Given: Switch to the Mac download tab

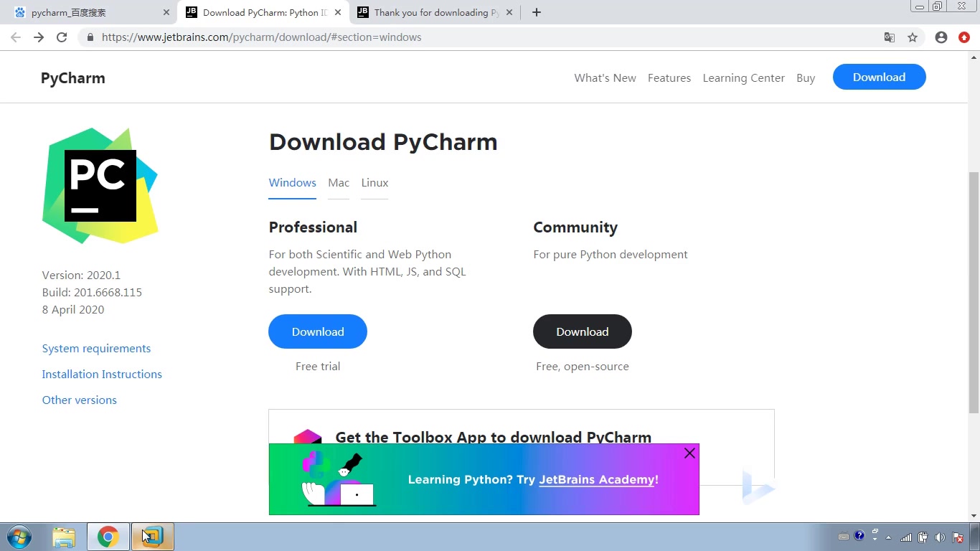Looking at the screenshot, I should pyautogui.click(x=338, y=182).
